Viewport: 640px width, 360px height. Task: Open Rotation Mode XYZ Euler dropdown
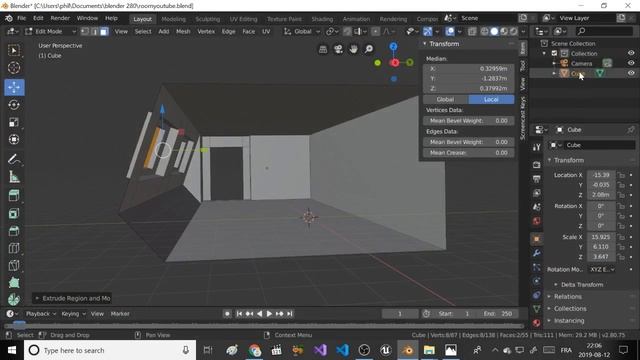point(602,269)
